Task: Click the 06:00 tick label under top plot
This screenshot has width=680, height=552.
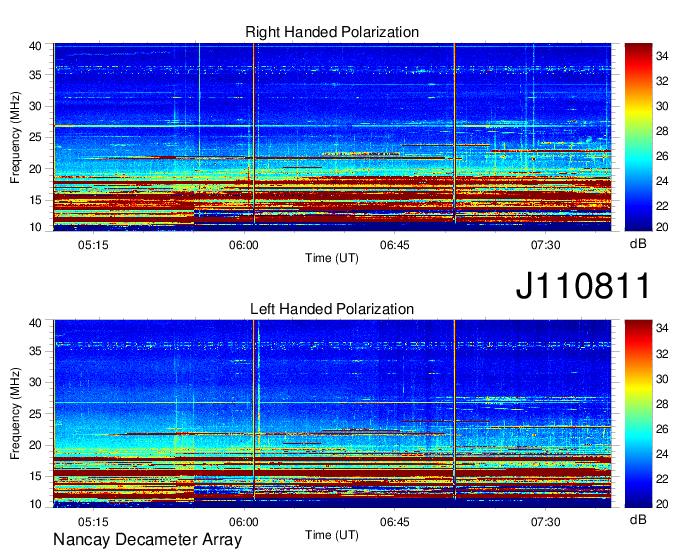Action: 244,245
